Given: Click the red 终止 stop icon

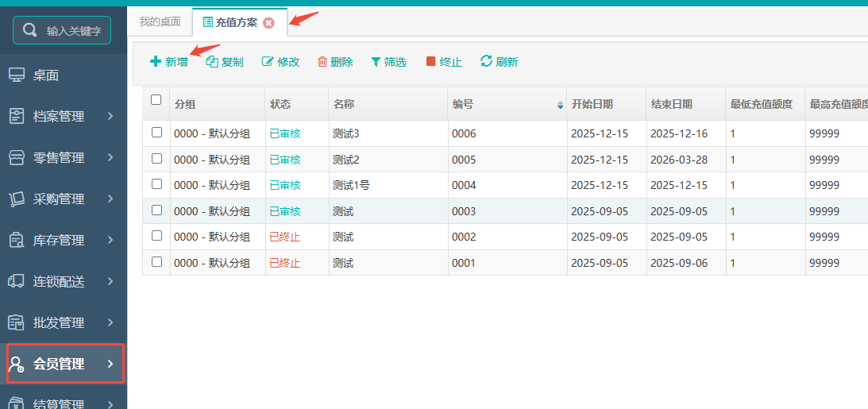Looking at the screenshot, I should point(430,61).
